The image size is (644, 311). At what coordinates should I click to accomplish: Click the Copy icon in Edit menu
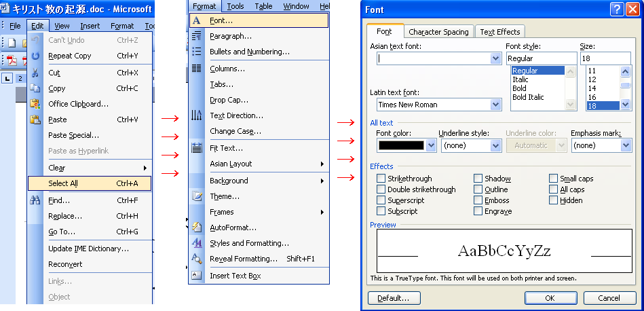pos(35,88)
